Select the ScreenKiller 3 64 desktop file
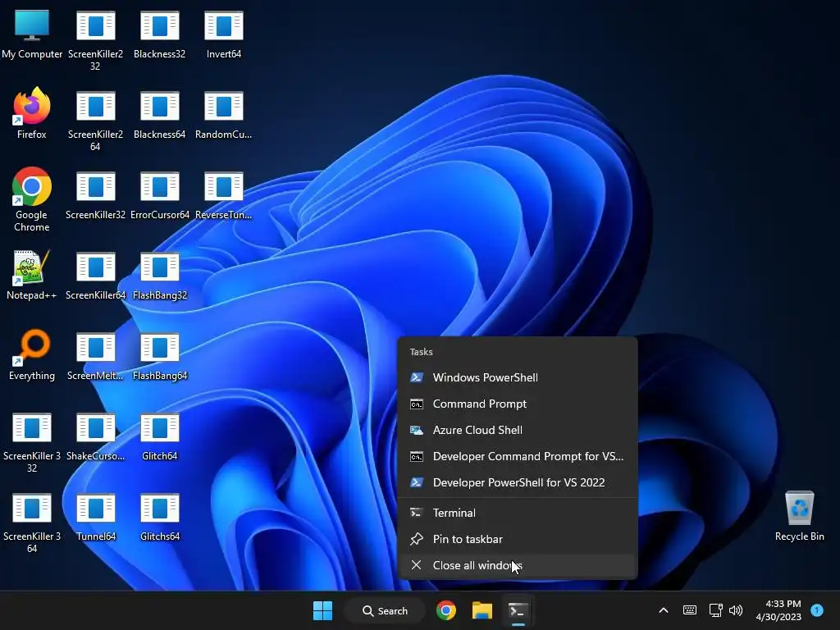Screen dimensions: 840x630 tap(32, 523)
